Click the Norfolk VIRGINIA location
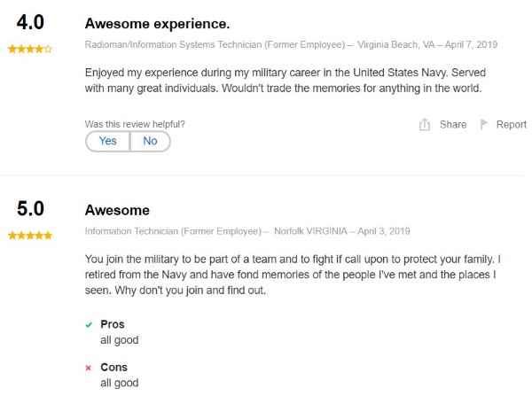Screen dimensions: 532x396 [x=326, y=231]
